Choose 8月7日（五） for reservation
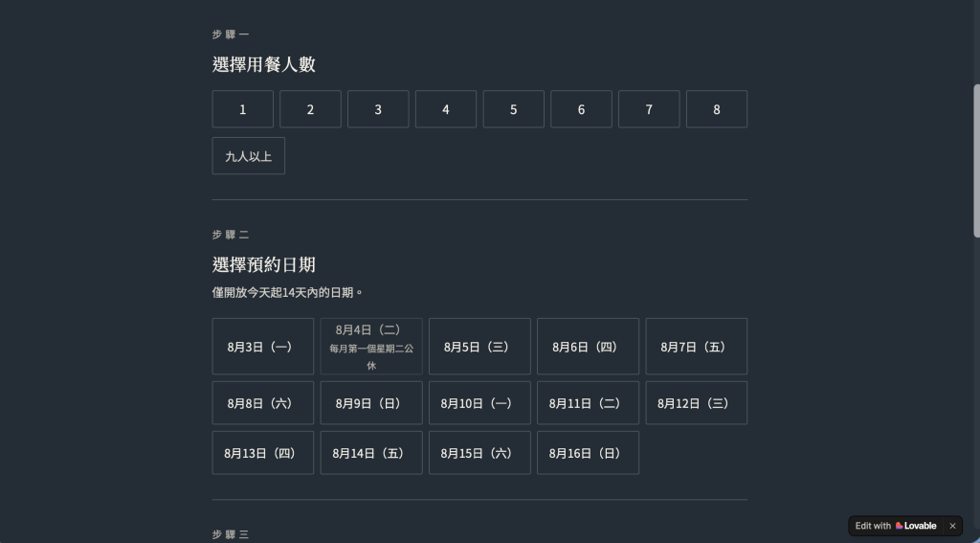This screenshot has height=543, width=980. 697,347
